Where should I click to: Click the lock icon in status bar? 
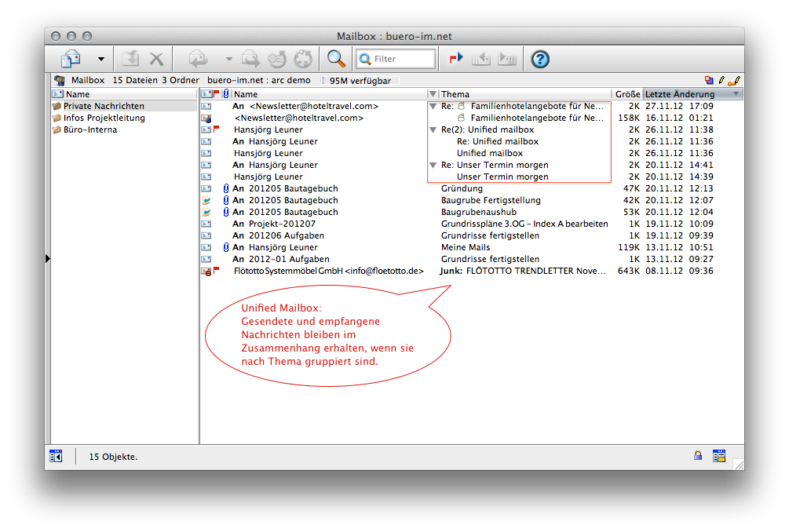coord(697,456)
